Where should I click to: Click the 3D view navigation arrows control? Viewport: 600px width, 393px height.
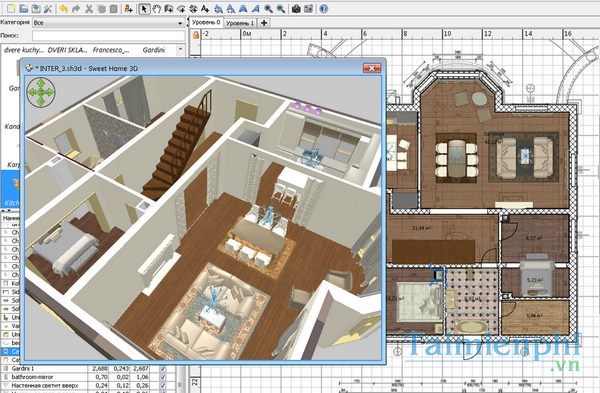41,92
